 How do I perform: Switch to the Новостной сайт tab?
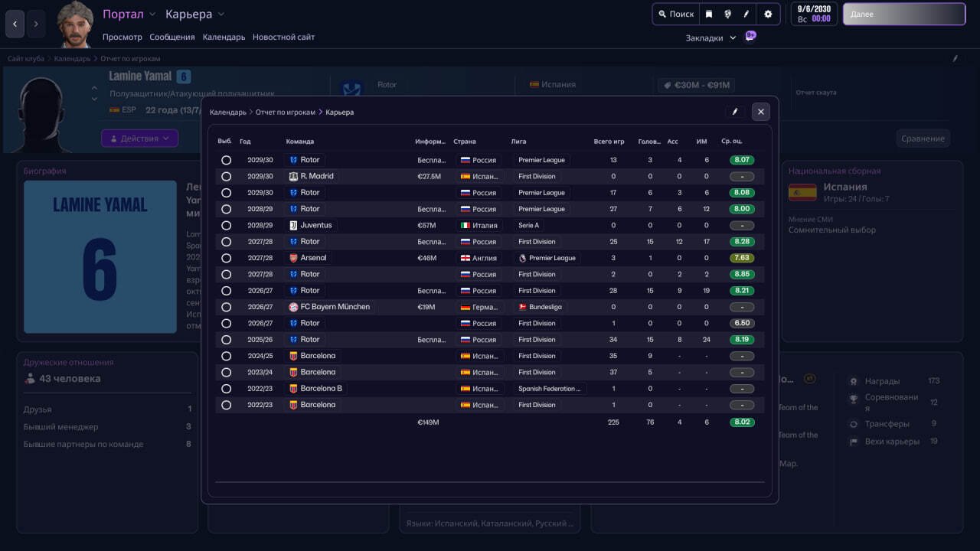click(283, 37)
